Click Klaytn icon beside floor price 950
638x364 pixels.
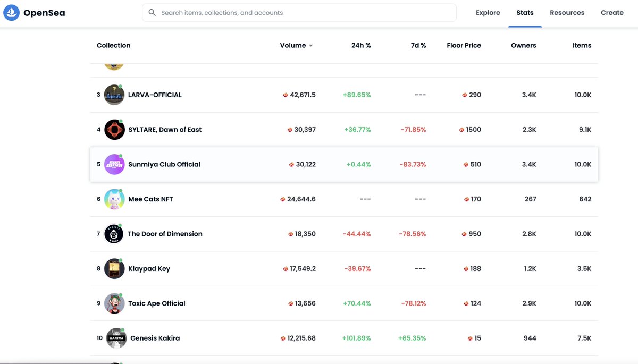(x=465, y=234)
